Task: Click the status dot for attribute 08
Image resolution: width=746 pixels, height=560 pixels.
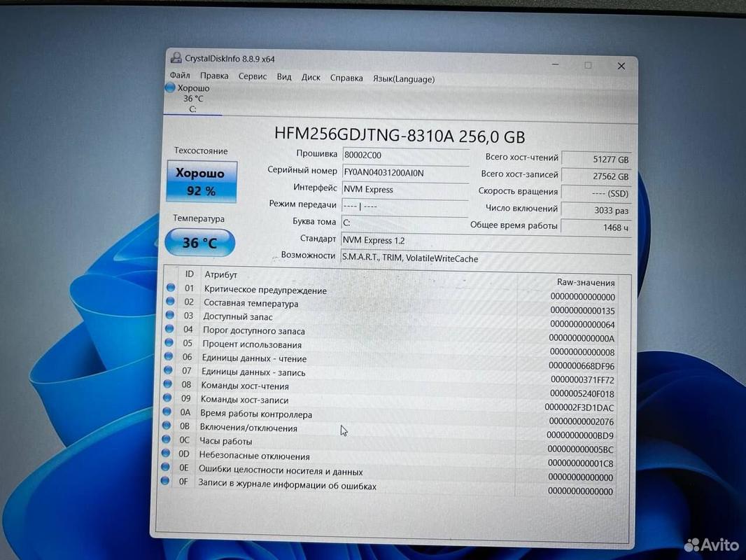Action: 167,384
